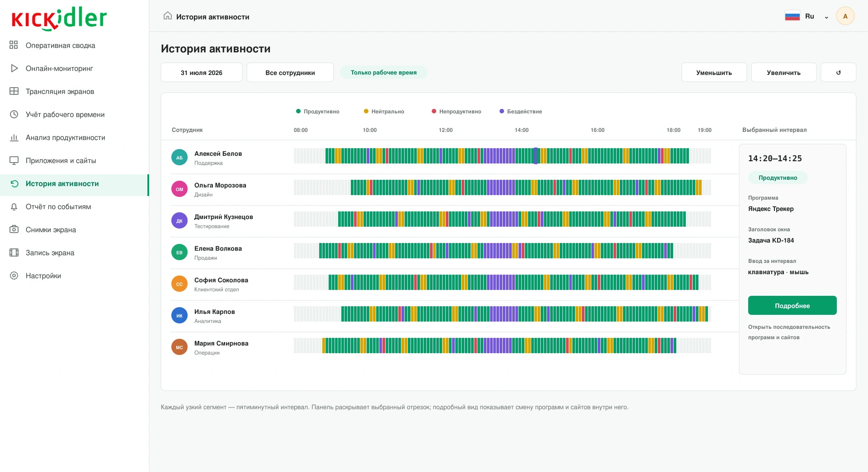Click the ДК avatar for Дмитрий Кузнецов
Viewport: 868px width, 472px height.
[179, 221]
